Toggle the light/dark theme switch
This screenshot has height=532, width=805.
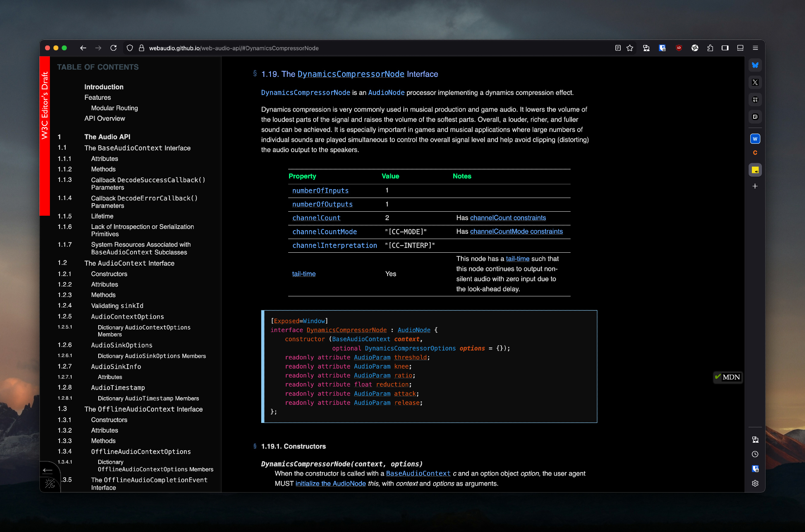tap(50, 483)
